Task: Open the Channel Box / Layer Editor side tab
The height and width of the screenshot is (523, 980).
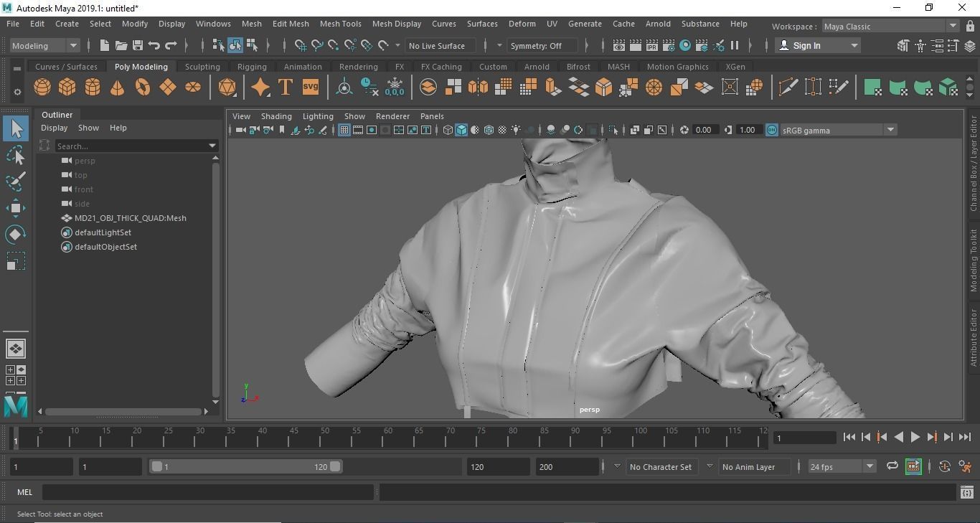Action: [974, 163]
